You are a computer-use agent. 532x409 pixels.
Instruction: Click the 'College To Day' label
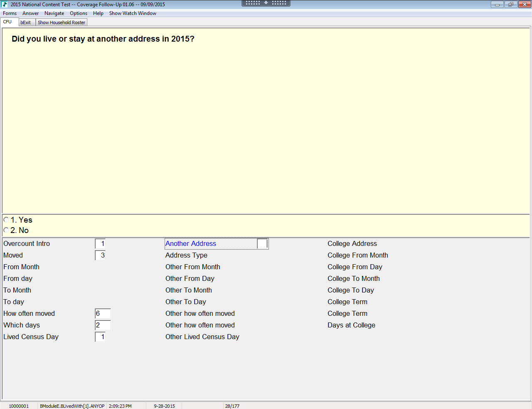click(351, 290)
